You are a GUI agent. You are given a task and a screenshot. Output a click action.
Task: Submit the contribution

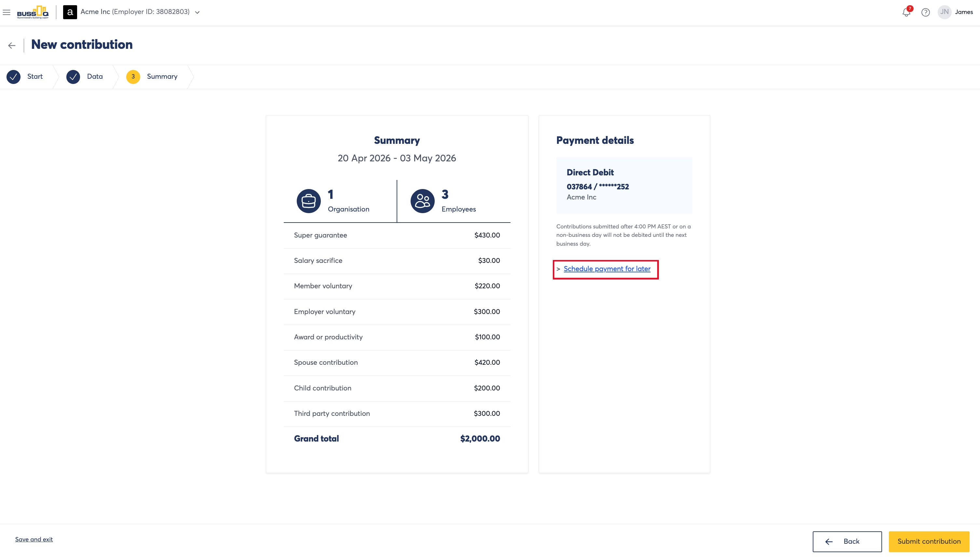[929, 541]
